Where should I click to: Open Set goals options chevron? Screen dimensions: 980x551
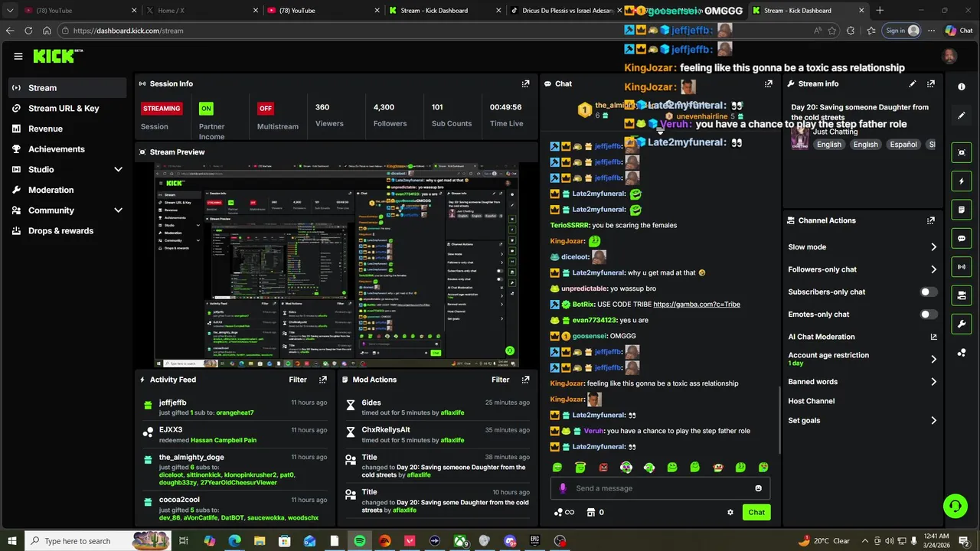tap(933, 420)
